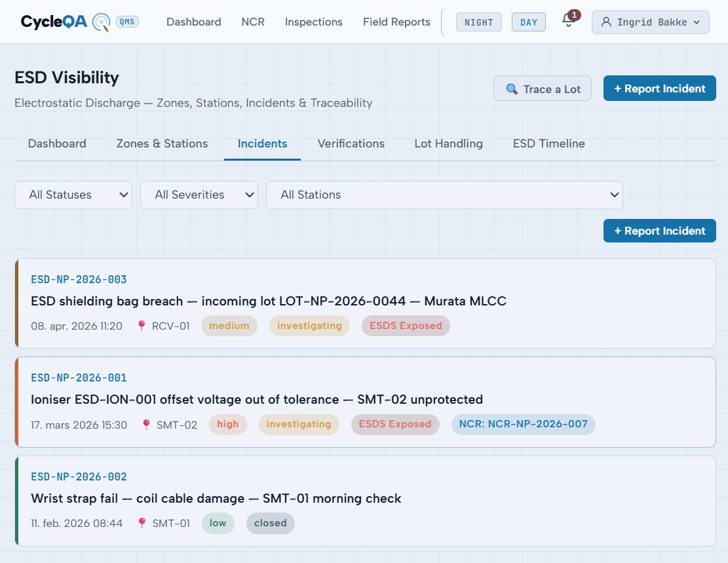Viewport: 728px width, 563px height.
Task: Go to Dashboard in top navigation
Action: tap(193, 22)
